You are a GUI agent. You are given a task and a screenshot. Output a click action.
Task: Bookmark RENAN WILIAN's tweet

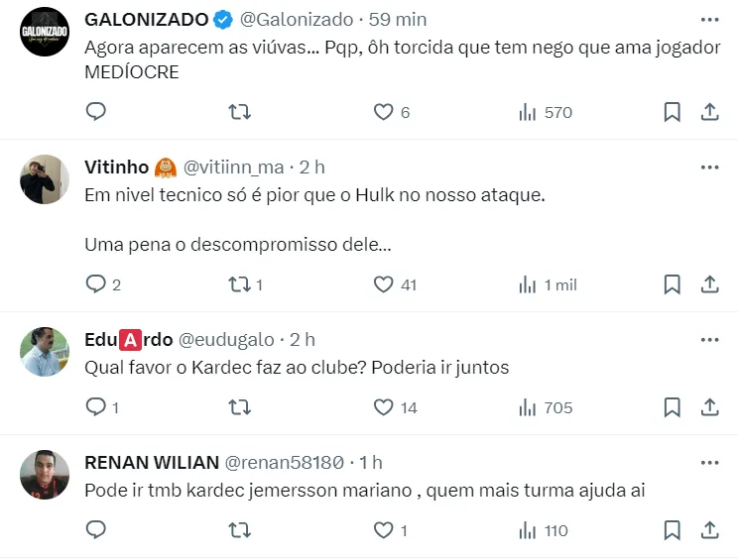pos(672,530)
